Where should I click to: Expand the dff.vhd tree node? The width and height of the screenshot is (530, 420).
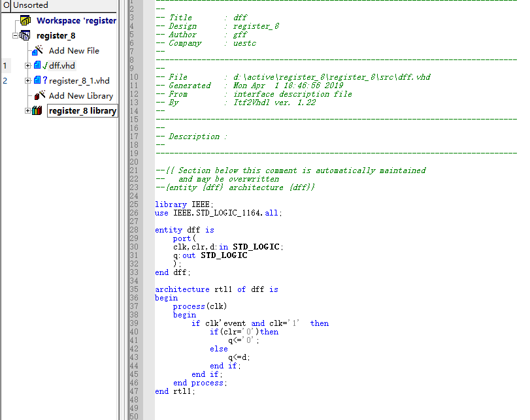[27, 65]
